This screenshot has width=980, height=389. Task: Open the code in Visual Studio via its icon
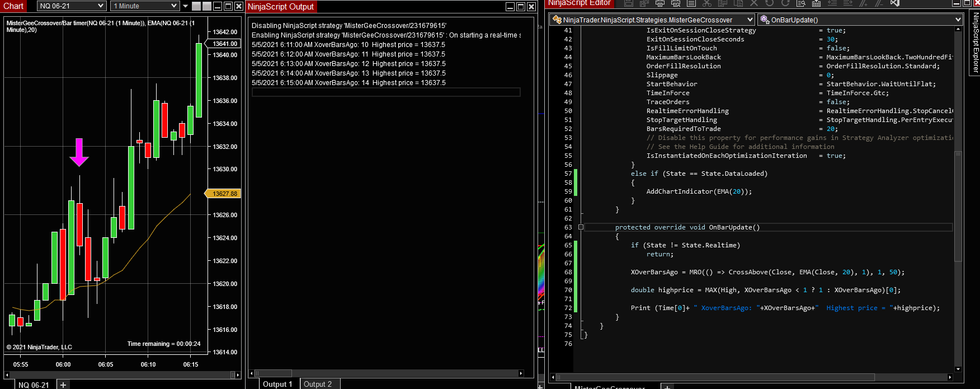click(895, 3)
